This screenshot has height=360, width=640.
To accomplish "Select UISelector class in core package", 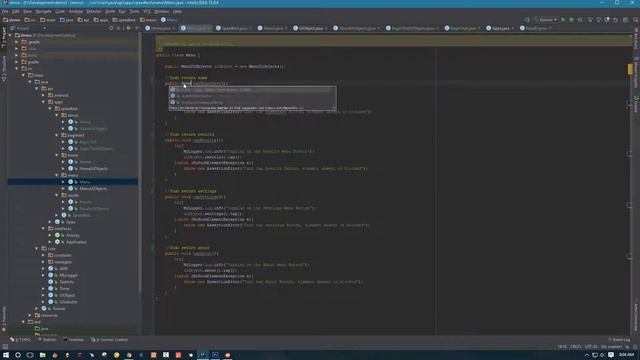I will [68, 302].
